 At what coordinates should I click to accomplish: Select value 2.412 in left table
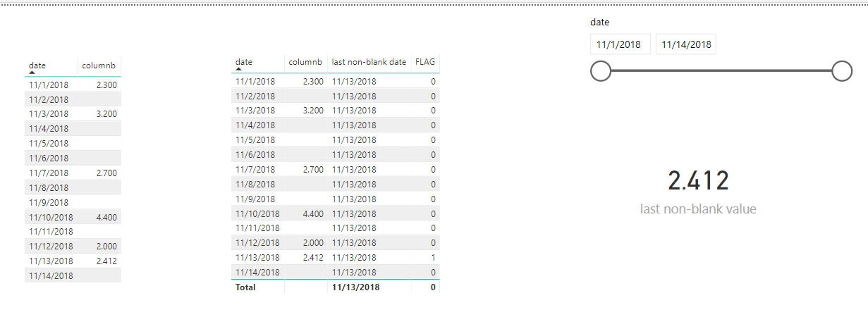(x=106, y=261)
